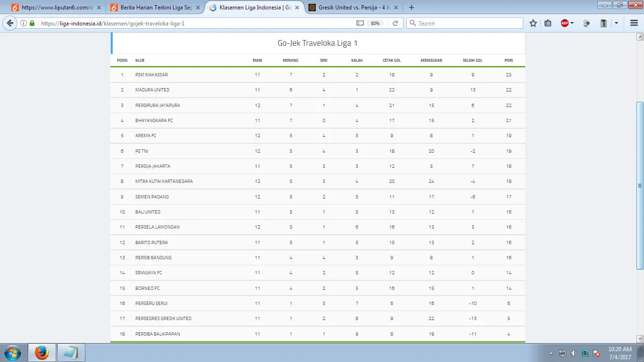The height and width of the screenshot is (362, 644).
Task: Click the scrollbar up arrow
Action: pyautogui.click(x=640, y=36)
